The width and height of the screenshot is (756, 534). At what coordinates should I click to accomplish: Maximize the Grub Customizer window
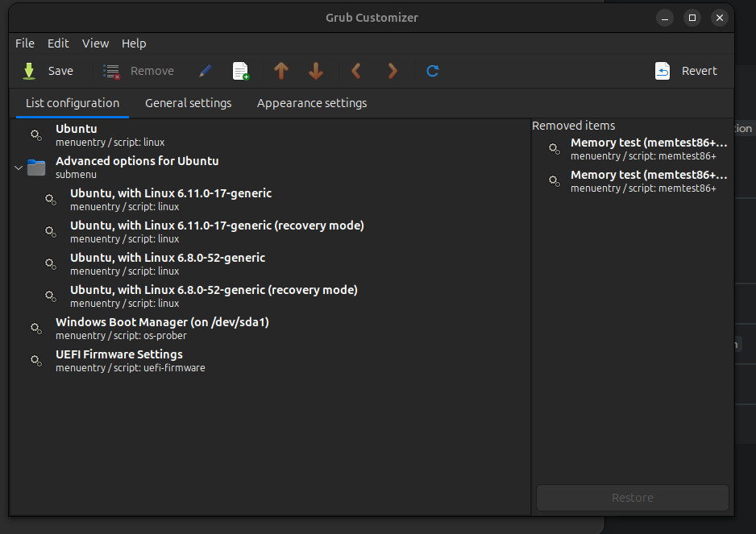pos(692,18)
